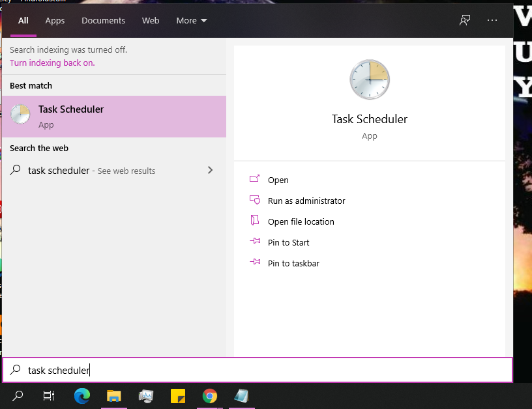Open File Explorer from the taskbar
The image size is (532, 409).
(x=113, y=396)
